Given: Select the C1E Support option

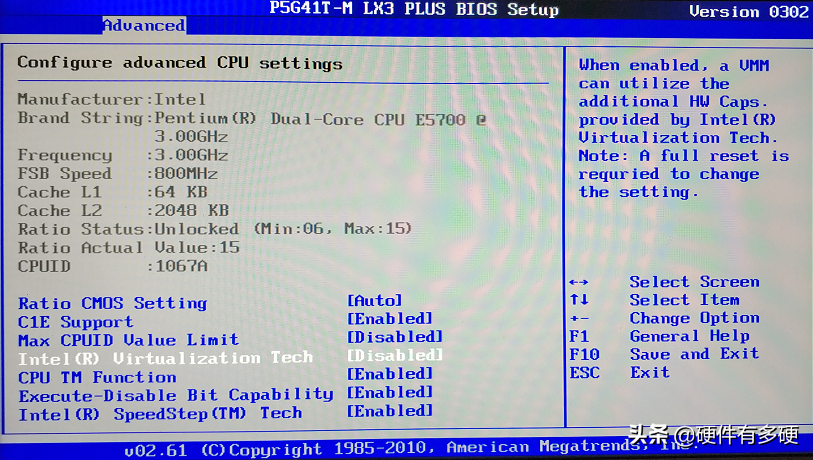Looking at the screenshot, I should 76,322.
